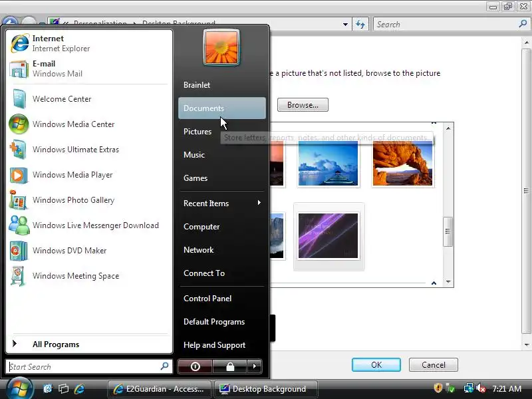Switch to E2Guardian taskbar window
This screenshot has height=399, width=532.
coord(160,389)
